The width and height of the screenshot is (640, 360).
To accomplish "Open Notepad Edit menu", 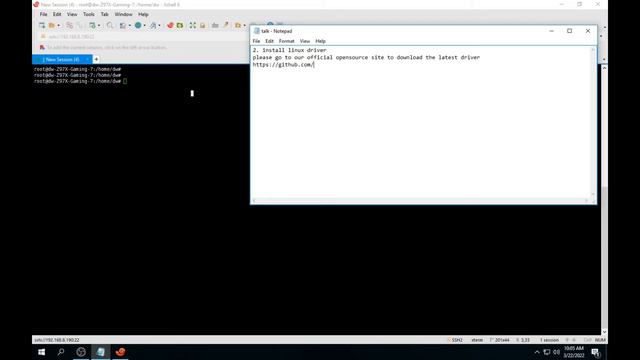I will pos(269,41).
